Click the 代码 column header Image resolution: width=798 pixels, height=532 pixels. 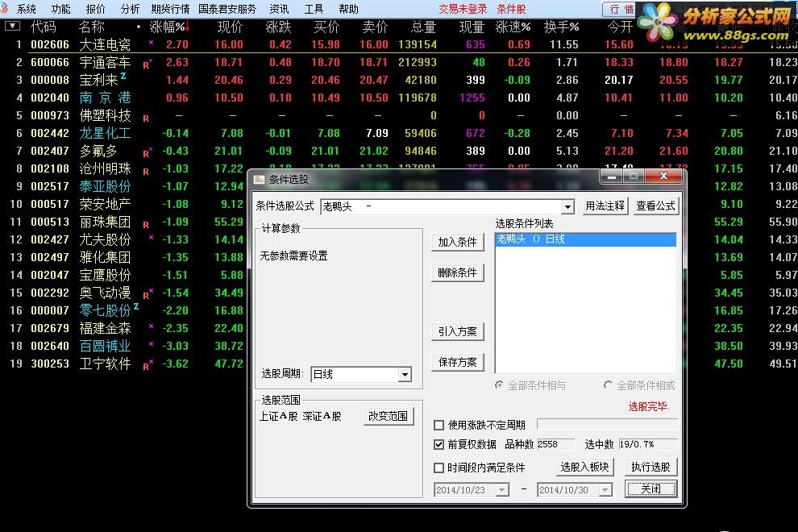[43, 27]
